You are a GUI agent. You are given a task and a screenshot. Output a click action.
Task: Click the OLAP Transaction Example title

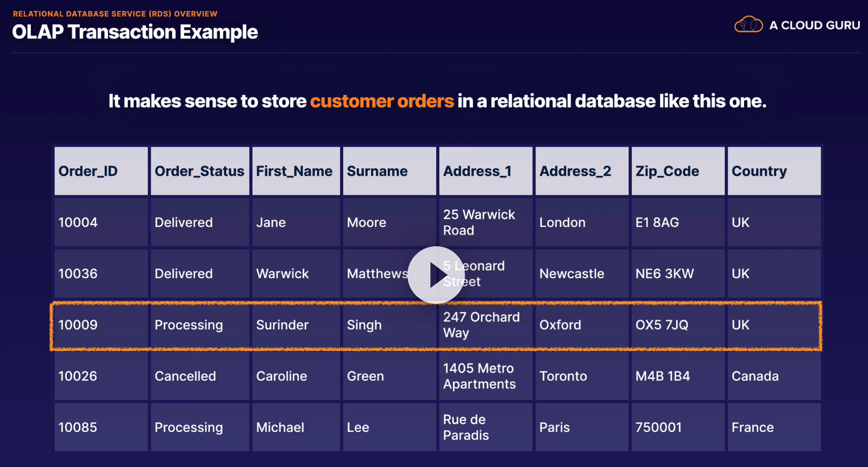(135, 32)
